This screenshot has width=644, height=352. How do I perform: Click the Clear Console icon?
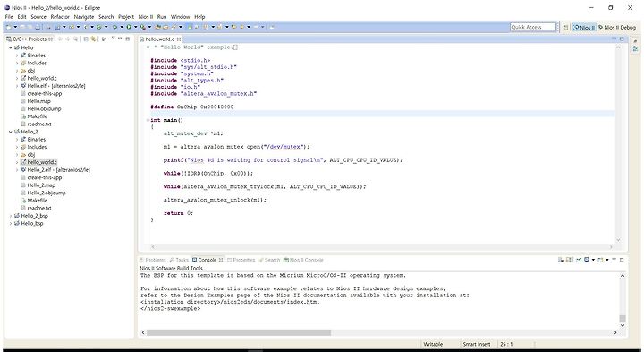coord(561,260)
